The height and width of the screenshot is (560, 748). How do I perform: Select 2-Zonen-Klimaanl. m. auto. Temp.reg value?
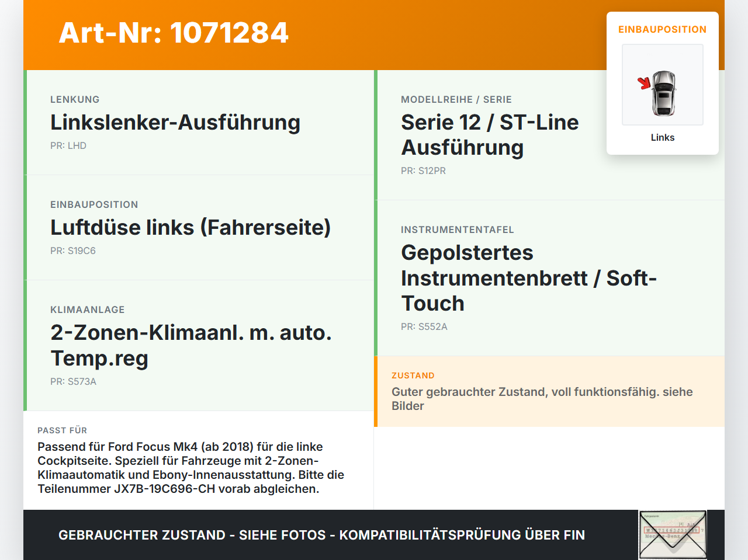(x=191, y=345)
